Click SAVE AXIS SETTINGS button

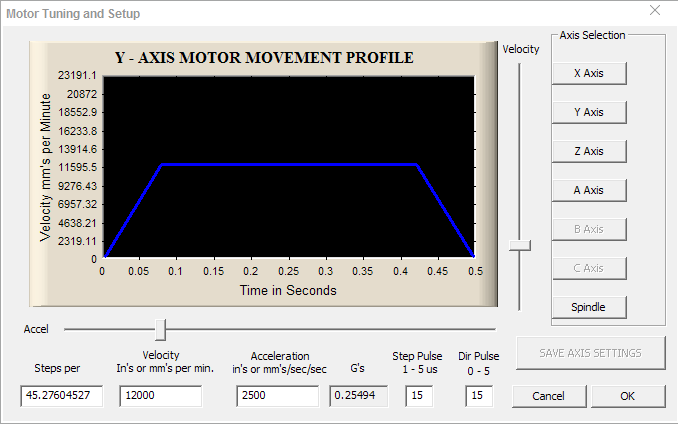(590, 353)
